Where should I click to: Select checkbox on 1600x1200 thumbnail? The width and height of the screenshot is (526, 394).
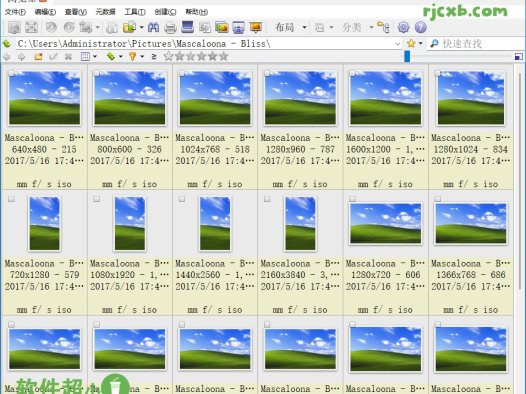[x=352, y=73]
